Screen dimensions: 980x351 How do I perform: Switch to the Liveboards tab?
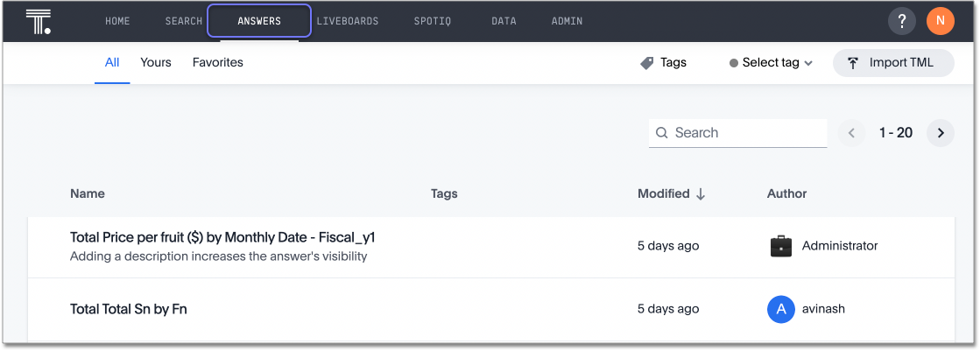coord(347,21)
